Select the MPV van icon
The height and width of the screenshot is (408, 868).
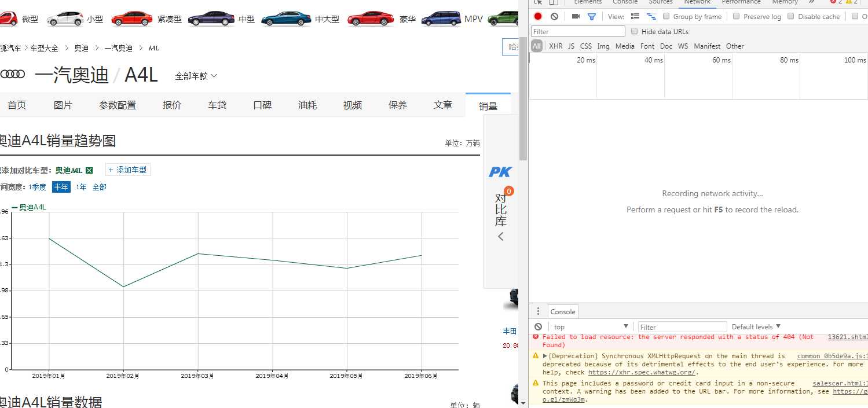441,19
